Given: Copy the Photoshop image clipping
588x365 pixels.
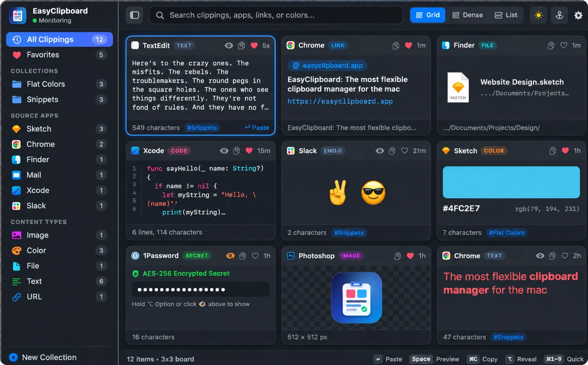Looking at the screenshot, I should pyautogui.click(x=397, y=256).
